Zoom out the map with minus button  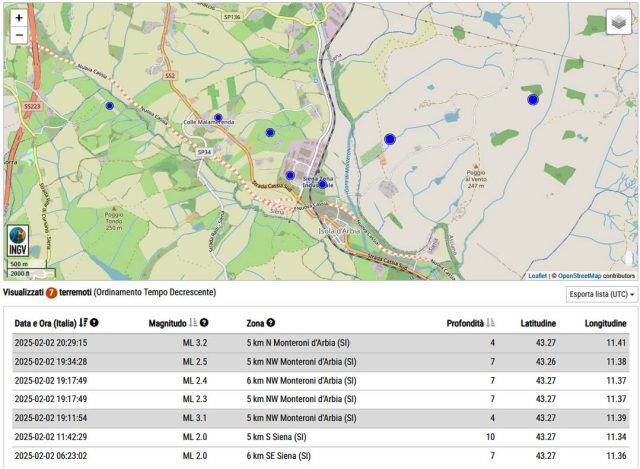[x=18, y=36]
